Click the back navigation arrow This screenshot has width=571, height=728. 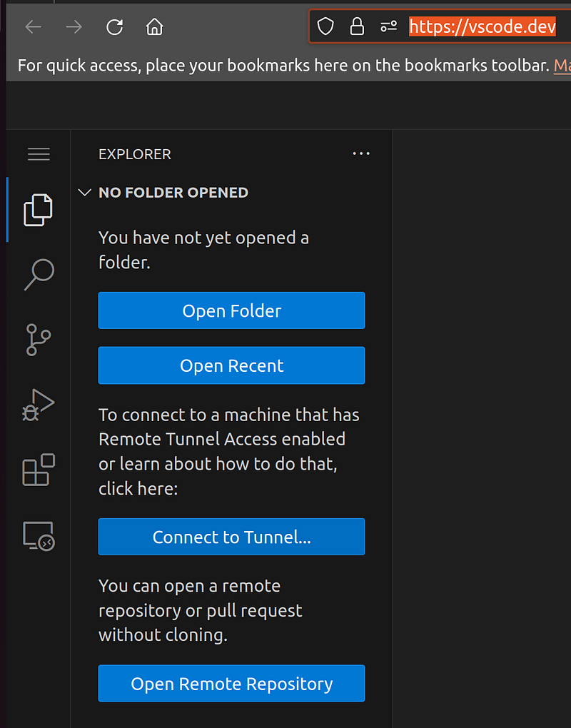pos(33,26)
